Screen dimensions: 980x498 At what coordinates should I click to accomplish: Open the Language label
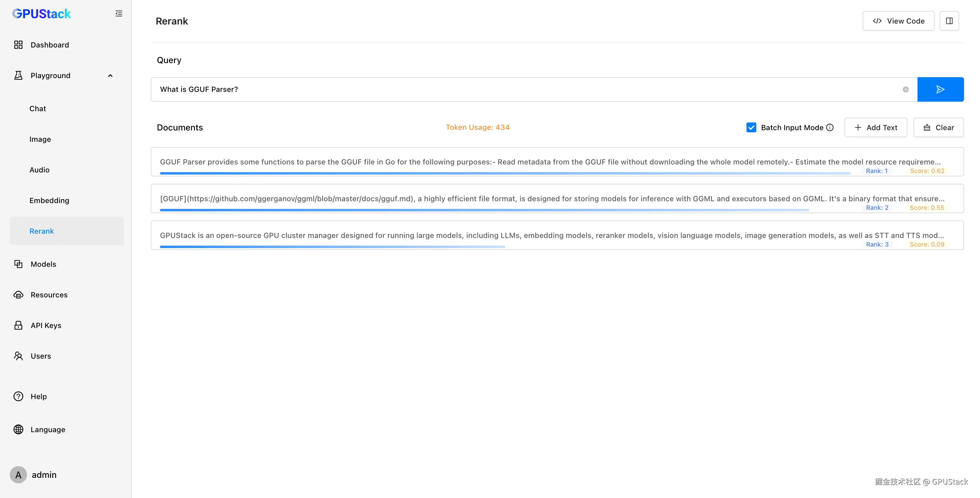(x=48, y=430)
